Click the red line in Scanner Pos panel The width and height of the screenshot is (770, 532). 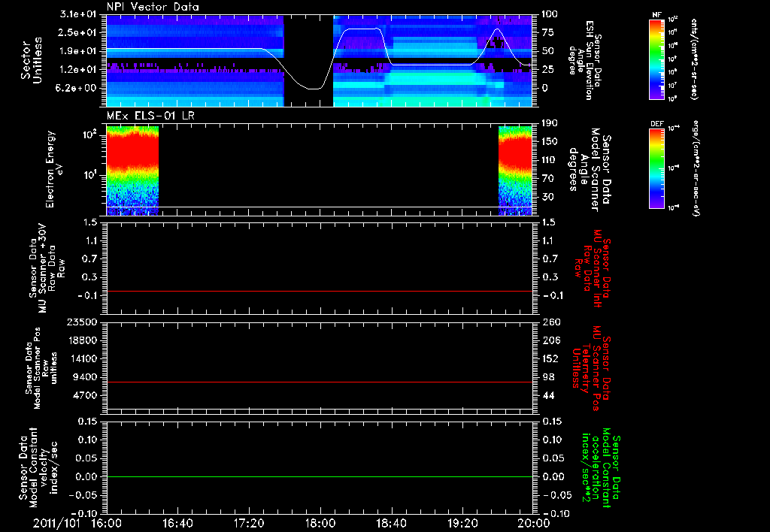pyautogui.click(x=320, y=382)
